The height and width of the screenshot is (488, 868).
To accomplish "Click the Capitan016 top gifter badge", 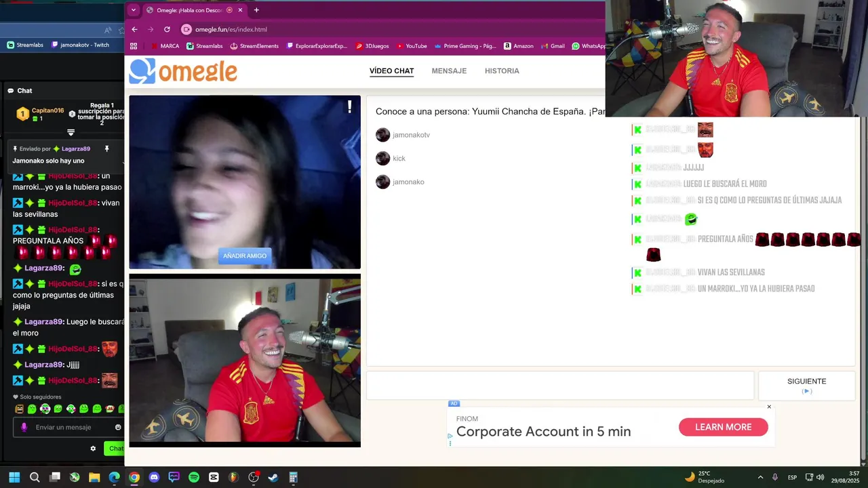I will [23, 114].
